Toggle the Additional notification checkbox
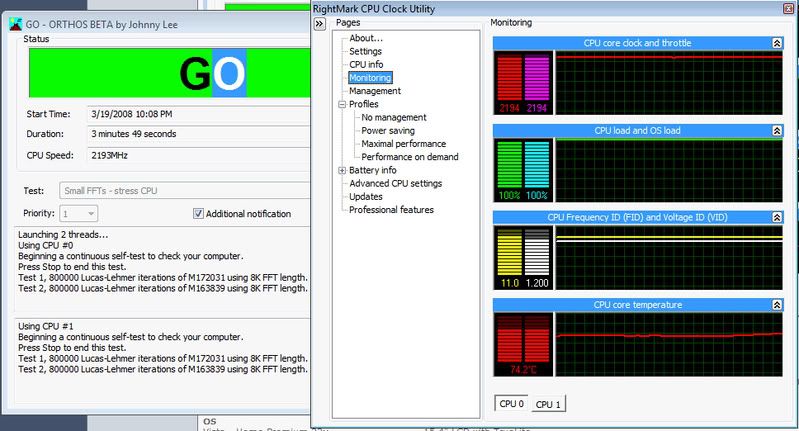Image resolution: width=799 pixels, height=431 pixels. (x=198, y=214)
